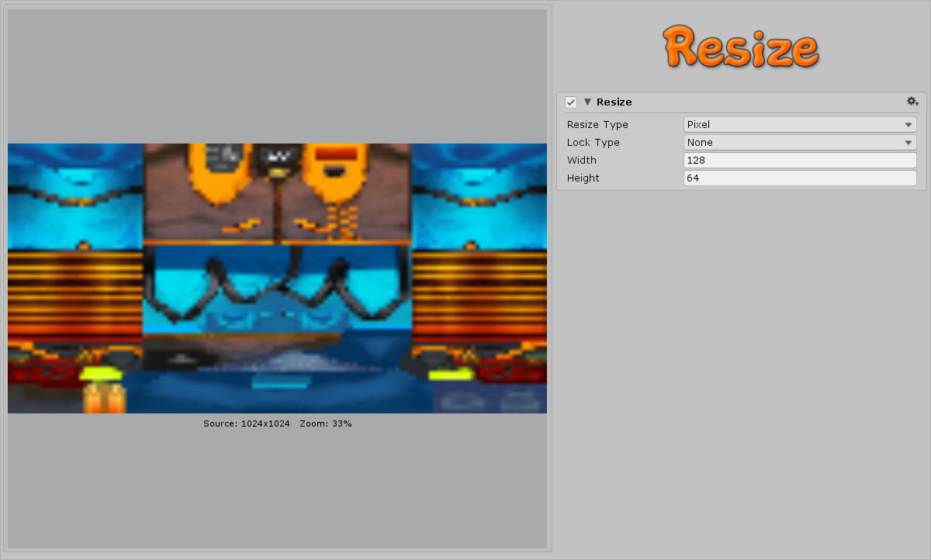Viewport: 931px width, 560px height.
Task: Click the Resize Type label
Action: (597, 125)
